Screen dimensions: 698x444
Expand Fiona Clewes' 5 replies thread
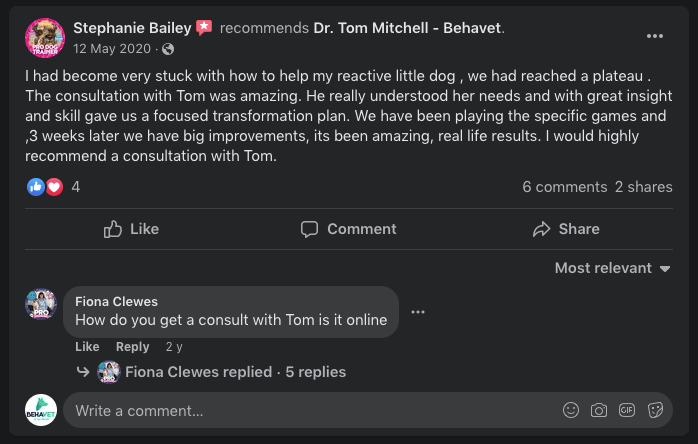pos(235,372)
